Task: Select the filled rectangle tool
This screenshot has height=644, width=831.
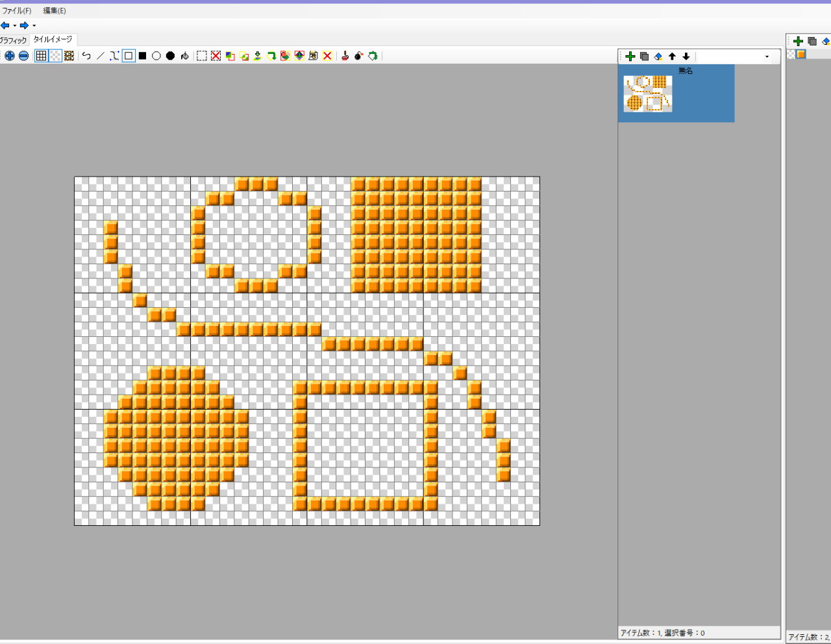Action: coord(142,56)
